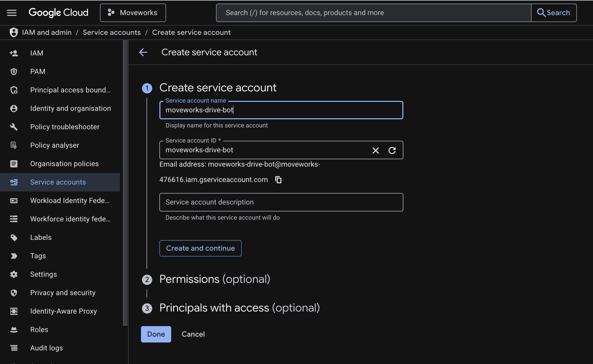Open the Moveworks project picker
Viewport: 593px width, 364px height.
(133, 13)
